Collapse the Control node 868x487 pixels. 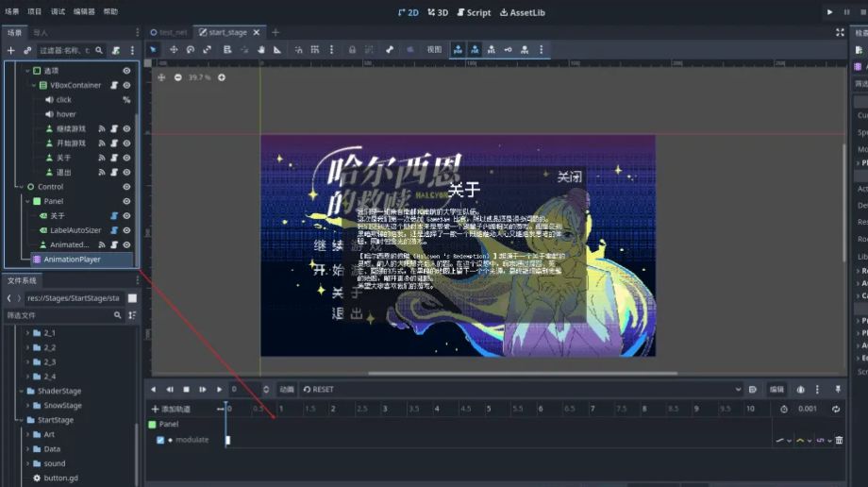point(22,187)
